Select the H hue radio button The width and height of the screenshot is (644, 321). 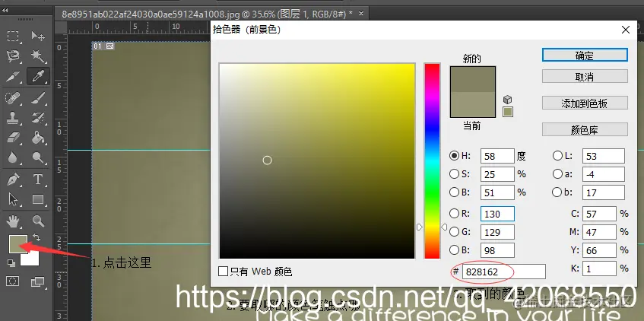(454, 156)
